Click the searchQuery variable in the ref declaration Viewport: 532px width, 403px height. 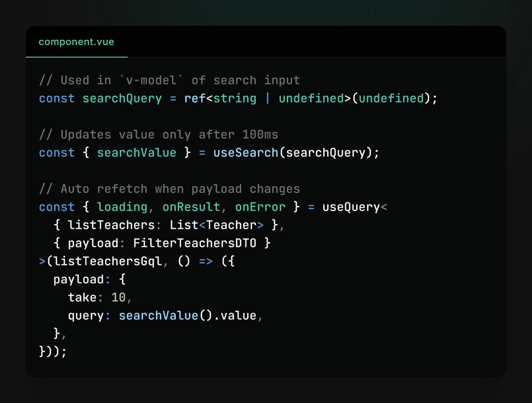[122, 98]
